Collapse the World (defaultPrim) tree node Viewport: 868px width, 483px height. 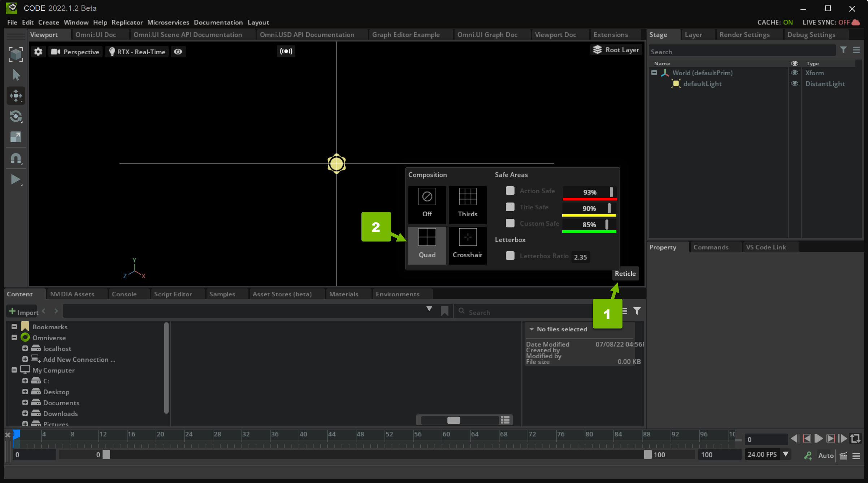[x=654, y=73]
